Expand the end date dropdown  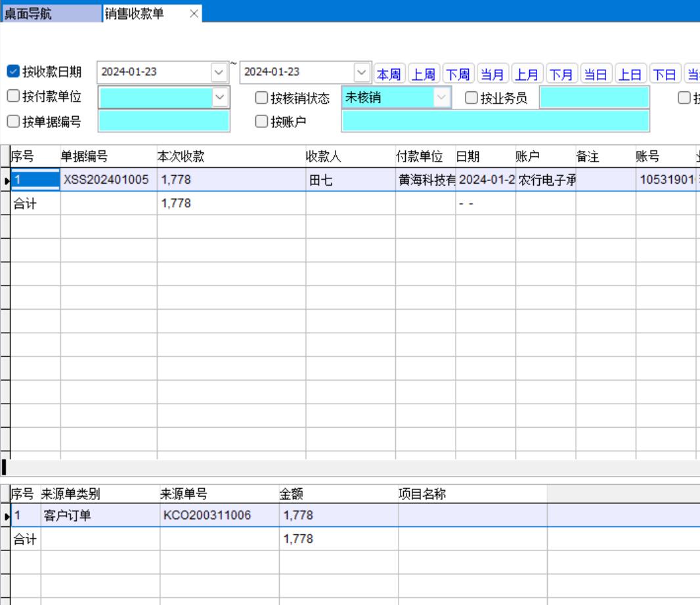pyautogui.click(x=362, y=72)
